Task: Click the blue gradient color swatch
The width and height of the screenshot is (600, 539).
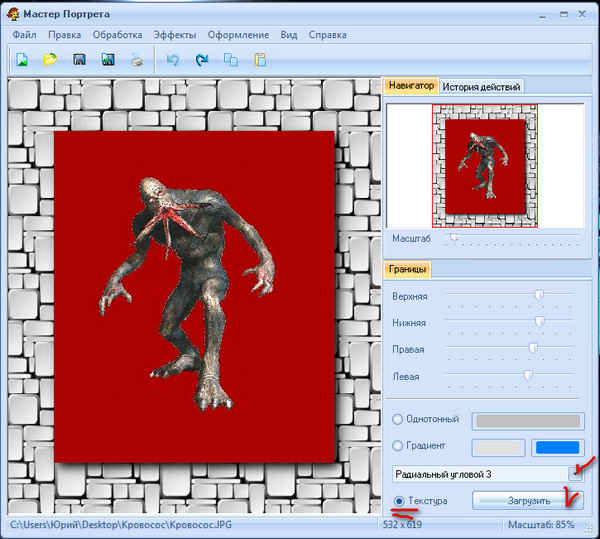Action: 557,447
